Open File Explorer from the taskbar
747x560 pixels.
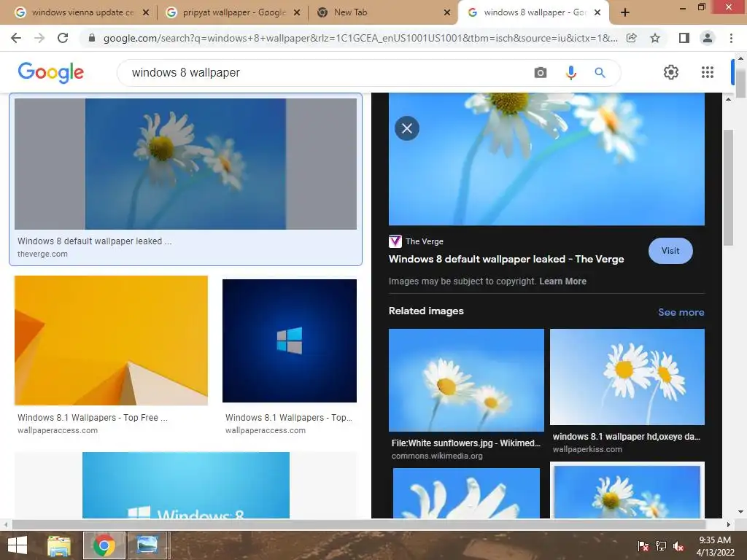click(58, 545)
